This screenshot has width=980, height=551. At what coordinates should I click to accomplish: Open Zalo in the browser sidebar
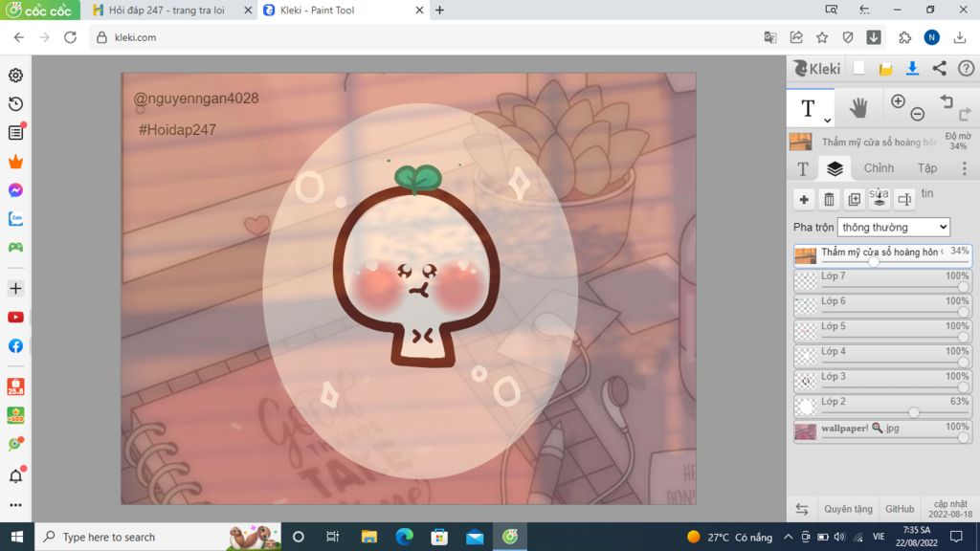[x=15, y=219]
